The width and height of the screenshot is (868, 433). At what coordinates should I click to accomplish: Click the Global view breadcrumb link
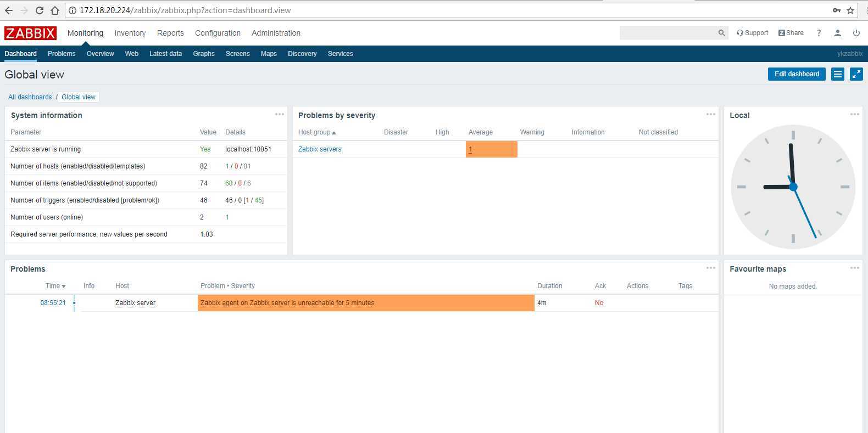[79, 97]
